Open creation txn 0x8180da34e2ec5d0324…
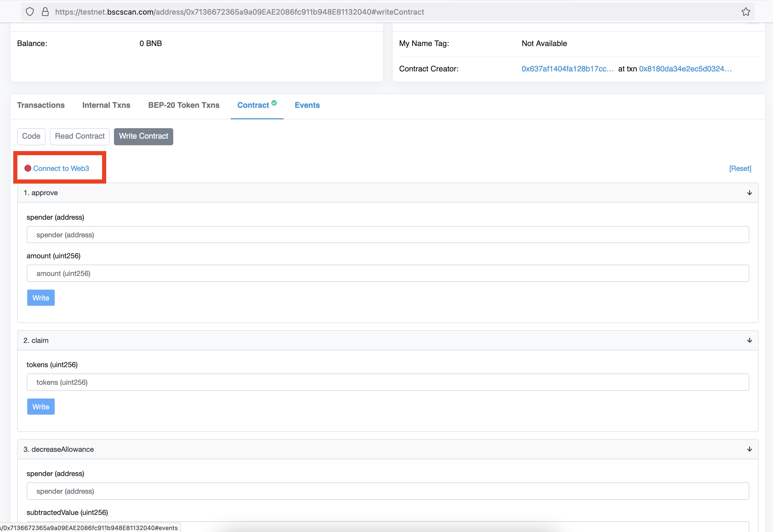Screen dimensions: 773x532 [685, 69]
